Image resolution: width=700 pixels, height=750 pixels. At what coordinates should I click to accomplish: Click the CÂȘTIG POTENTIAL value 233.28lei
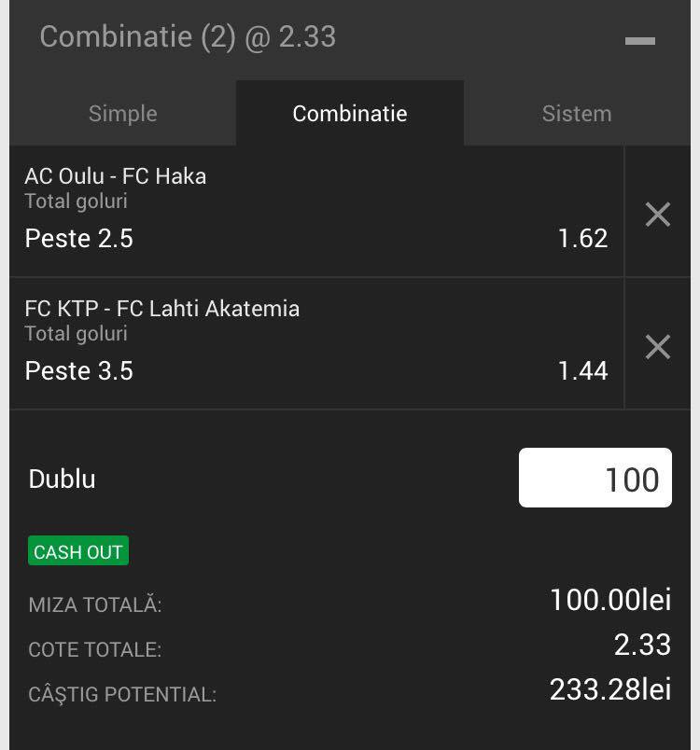click(610, 689)
